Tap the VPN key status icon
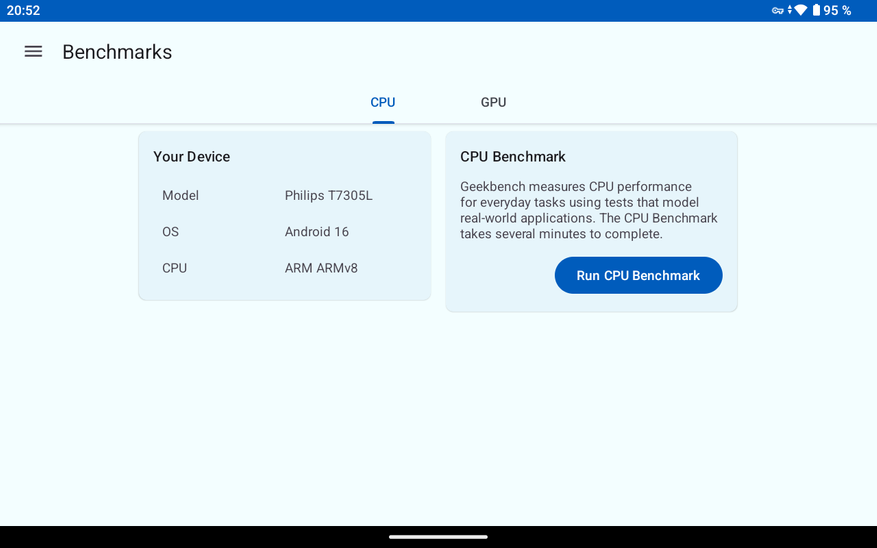The image size is (877, 548). click(x=778, y=11)
